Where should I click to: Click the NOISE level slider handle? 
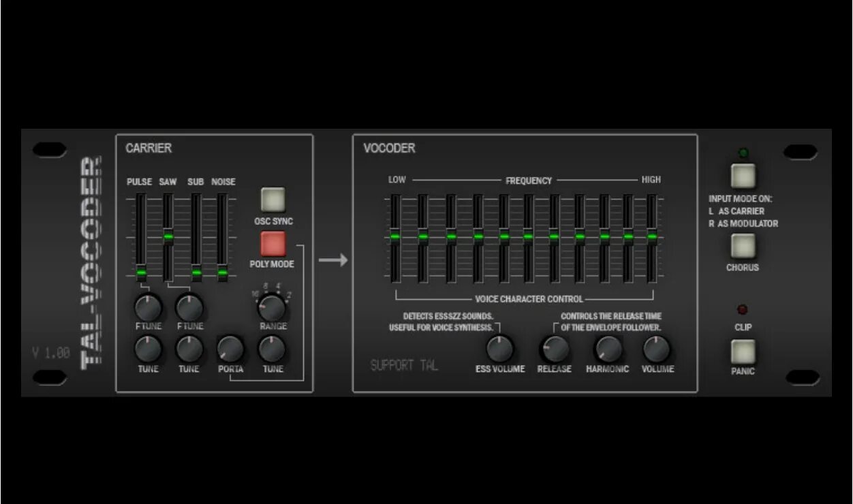(x=222, y=272)
